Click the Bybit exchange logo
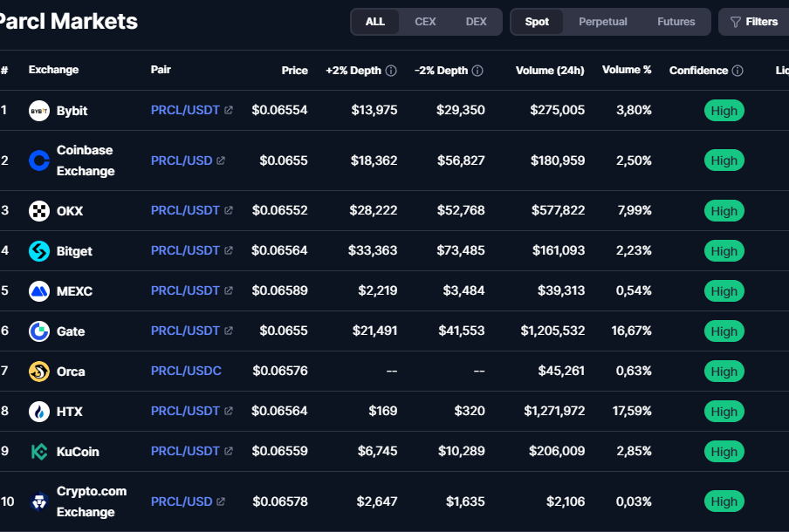The width and height of the screenshot is (789, 532). pos(39,111)
